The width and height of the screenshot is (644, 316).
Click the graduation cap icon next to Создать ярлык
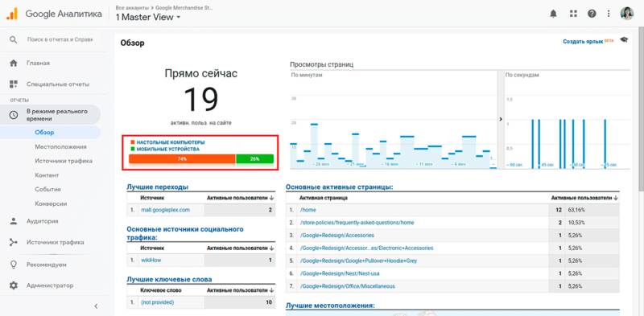(625, 40)
